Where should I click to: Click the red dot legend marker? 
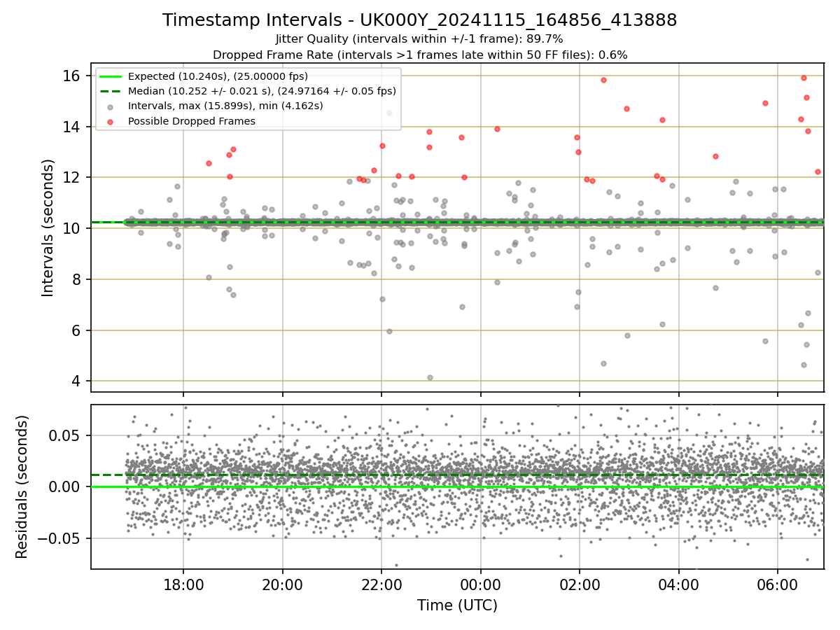click(111, 121)
